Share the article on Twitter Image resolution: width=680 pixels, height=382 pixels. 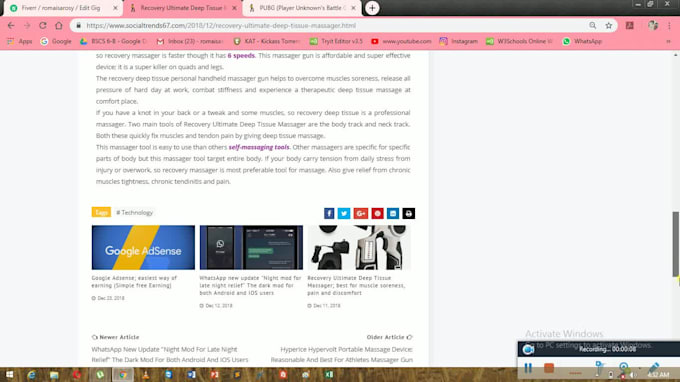click(344, 213)
